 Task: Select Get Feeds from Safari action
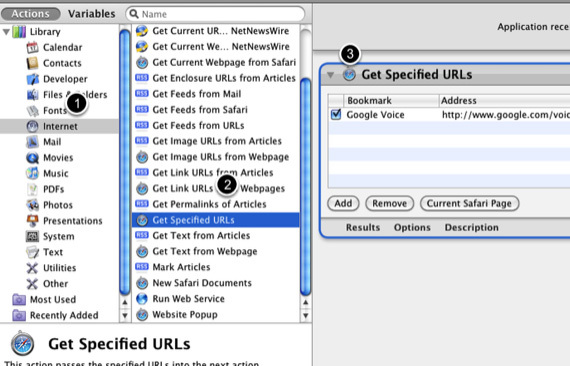tap(216, 109)
